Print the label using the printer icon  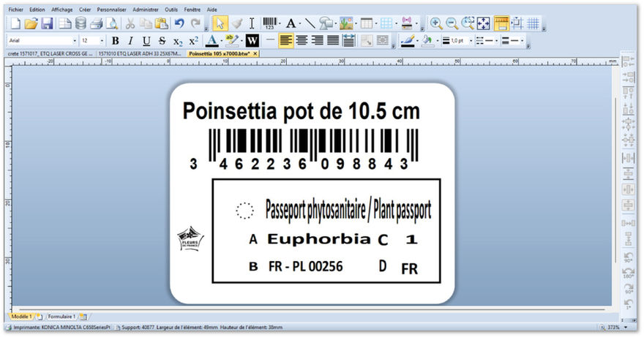tap(96, 23)
